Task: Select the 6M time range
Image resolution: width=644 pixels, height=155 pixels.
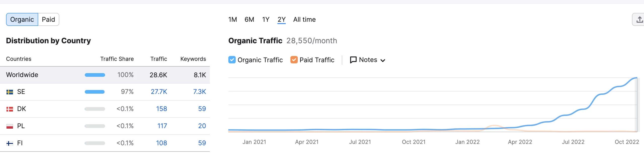Action: coord(249,19)
